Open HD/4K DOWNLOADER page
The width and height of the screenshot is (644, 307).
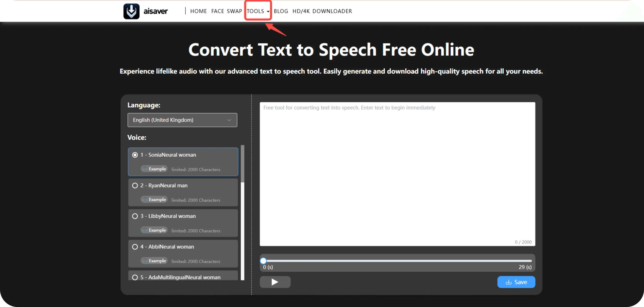tap(322, 11)
